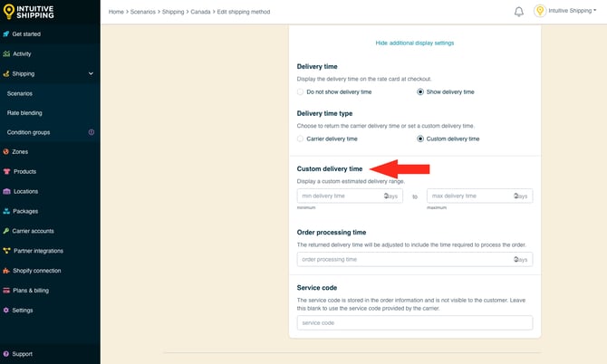Click Edit shipping method breadcrumb
This screenshot has height=364, width=607.
tap(244, 12)
